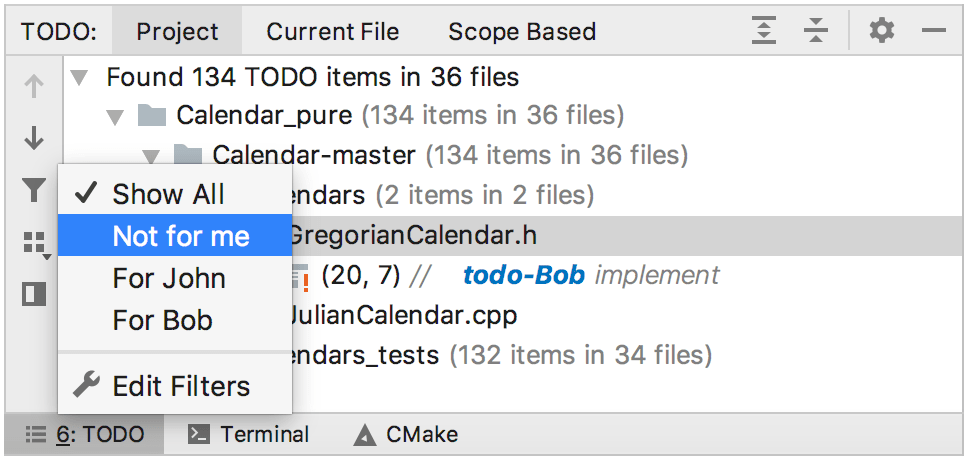
Task: Open the Terminal tool window
Action: (250, 435)
